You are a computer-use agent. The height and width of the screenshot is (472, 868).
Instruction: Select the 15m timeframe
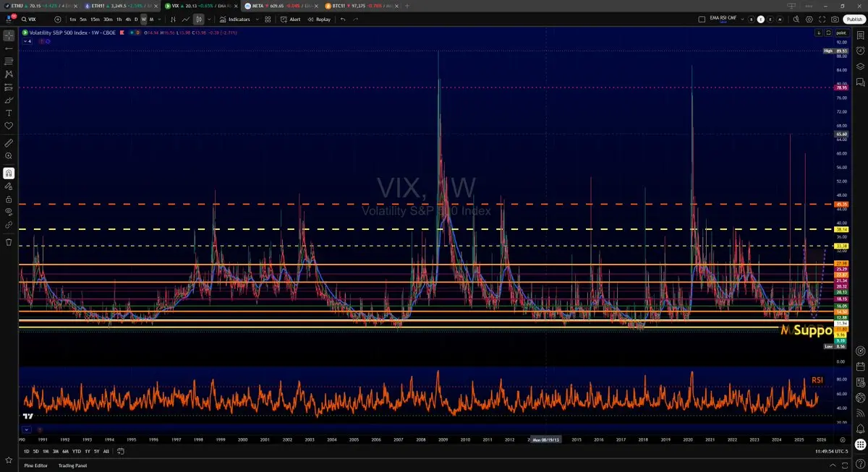pyautogui.click(x=95, y=19)
